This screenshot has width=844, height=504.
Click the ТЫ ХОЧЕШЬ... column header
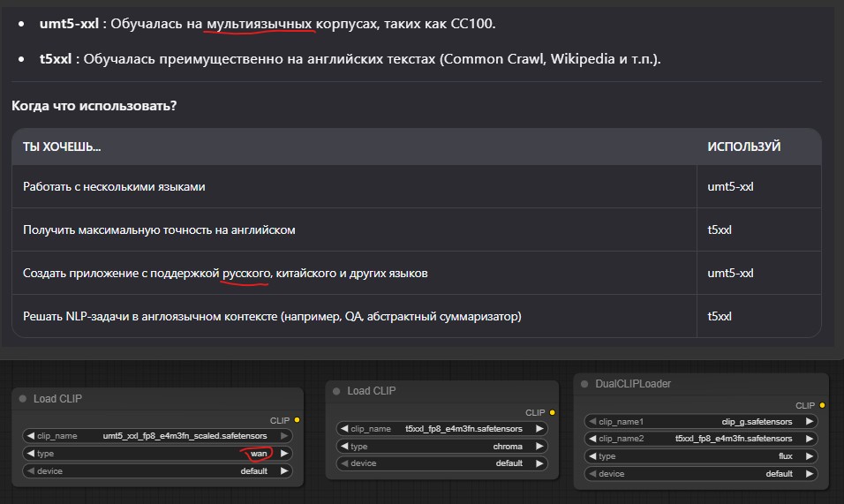62,147
